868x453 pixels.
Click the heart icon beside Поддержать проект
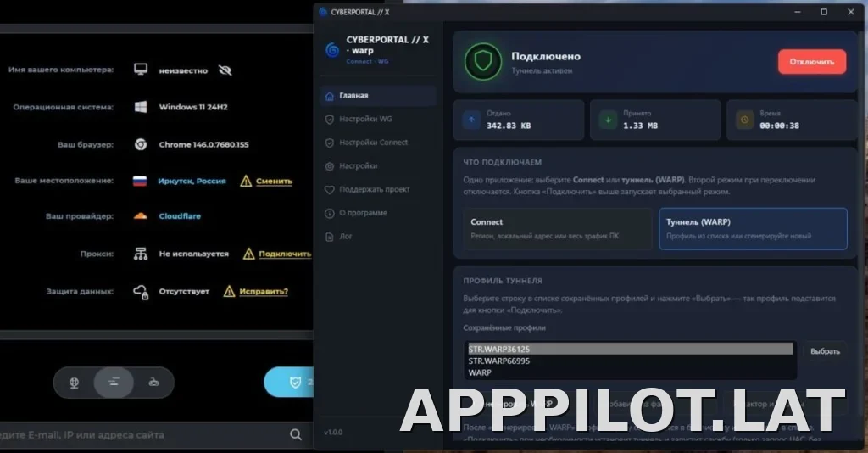[x=330, y=189]
